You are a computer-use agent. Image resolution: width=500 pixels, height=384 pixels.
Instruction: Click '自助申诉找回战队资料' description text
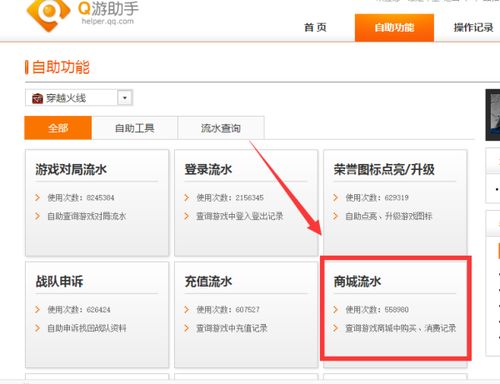click(87, 328)
